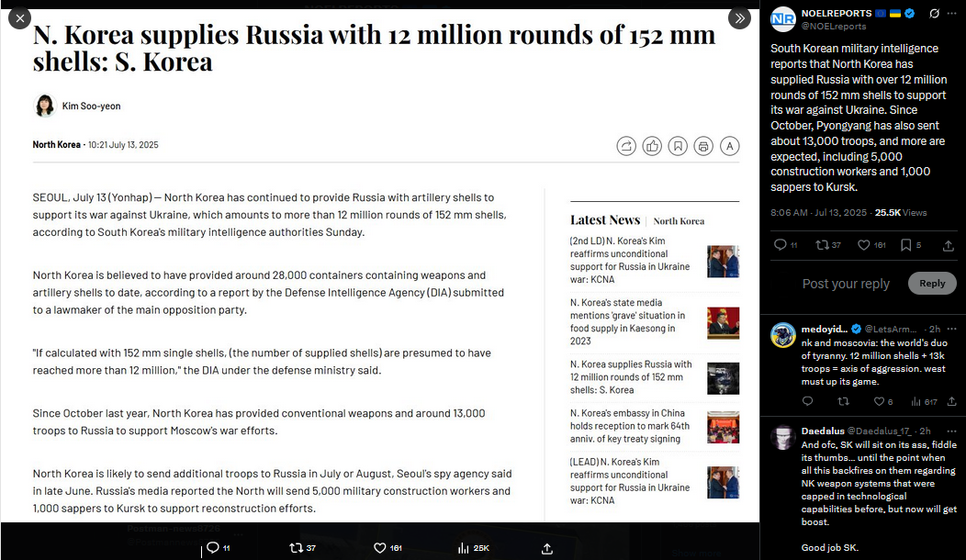Open 'N. Korea supplies Russia with 12 million' list item
This screenshot has width=966, height=560.
coord(631,377)
